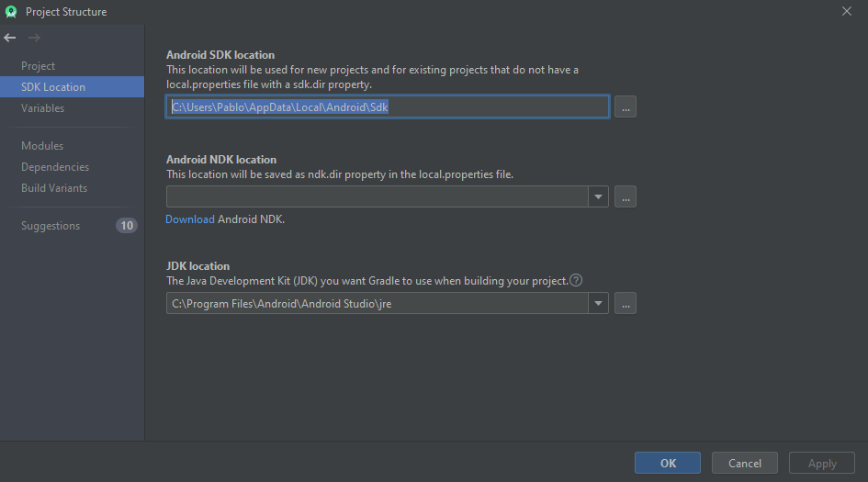Open the Variables section
Image resolution: width=868 pixels, height=482 pixels.
[72, 108]
